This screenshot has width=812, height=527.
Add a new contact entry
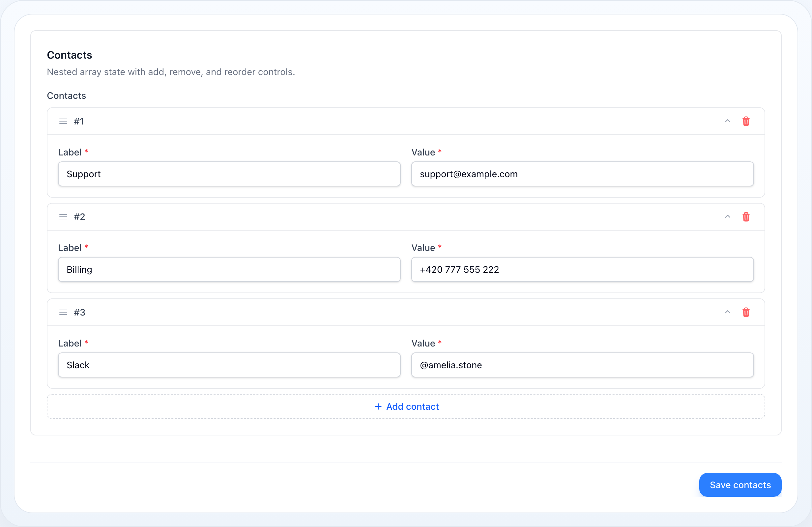[x=406, y=406]
